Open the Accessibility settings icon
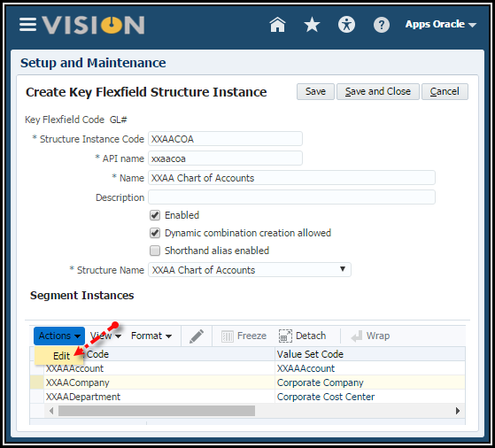Viewport: 495px width, 448px height. point(346,25)
